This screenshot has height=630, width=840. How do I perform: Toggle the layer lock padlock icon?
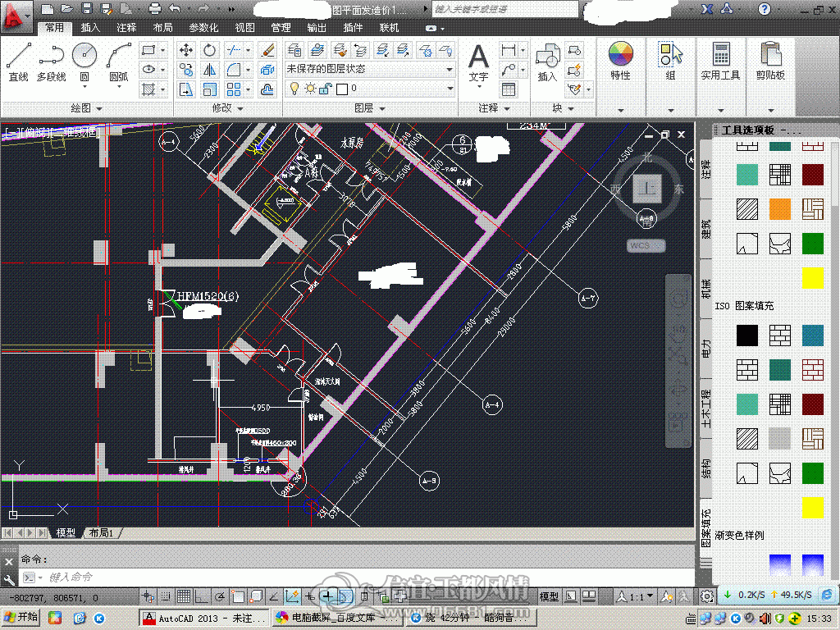click(x=325, y=89)
